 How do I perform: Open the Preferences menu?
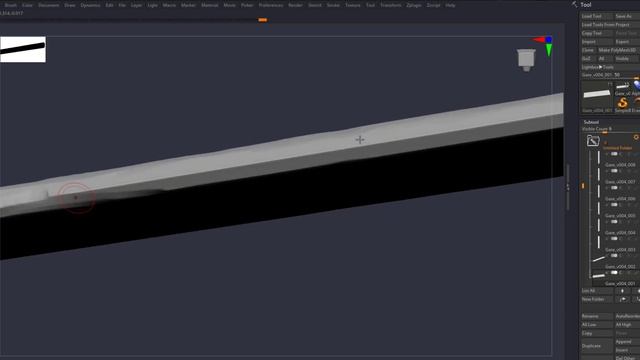271,5
